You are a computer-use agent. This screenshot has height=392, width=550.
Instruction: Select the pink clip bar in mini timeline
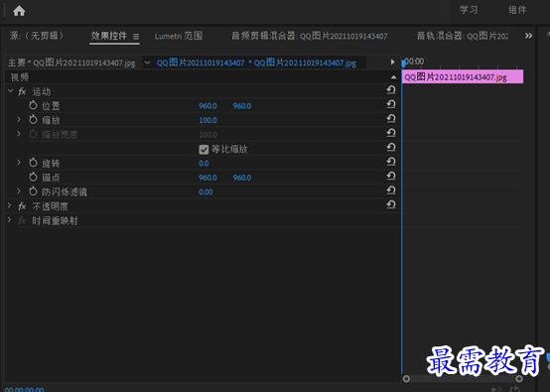pos(463,76)
